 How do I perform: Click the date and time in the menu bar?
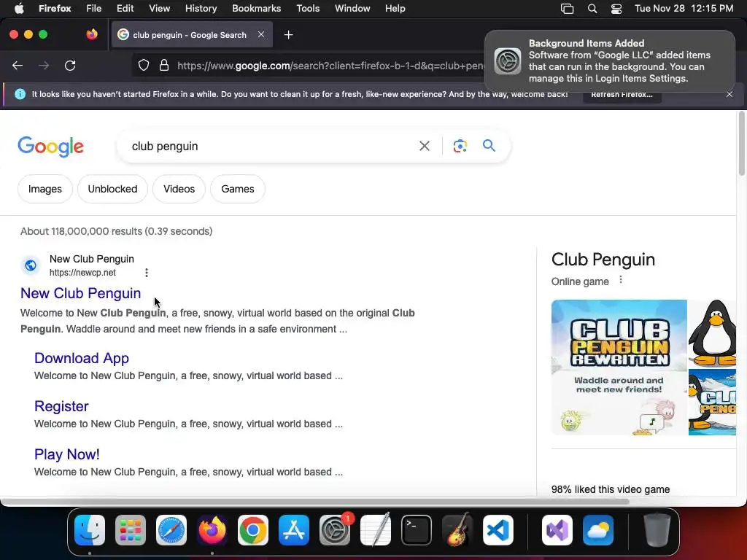click(x=684, y=8)
